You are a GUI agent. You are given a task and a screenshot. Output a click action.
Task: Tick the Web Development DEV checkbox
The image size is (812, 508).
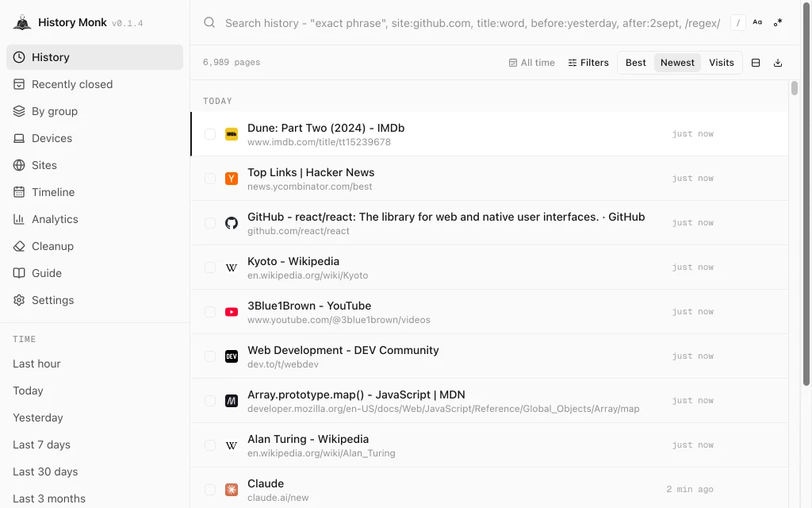coord(209,356)
